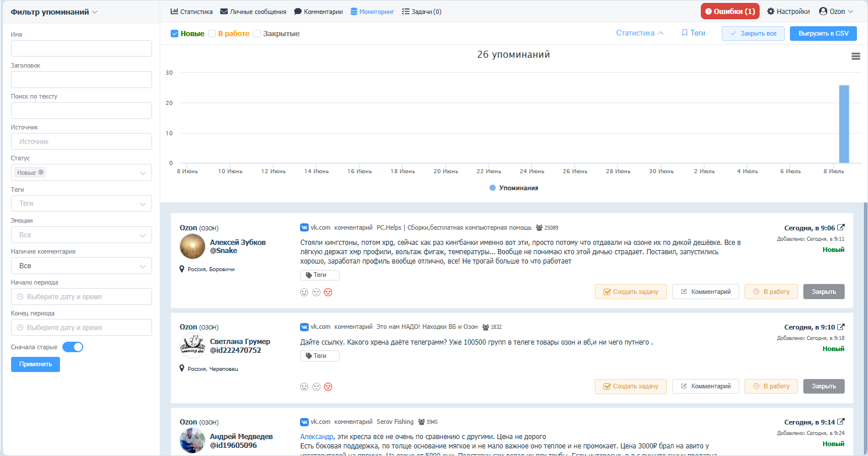Remove the Новые chip in Статус filter
Image resolution: width=868 pixels, height=456 pixels.
pyautogui.click(x=41, y=173)
